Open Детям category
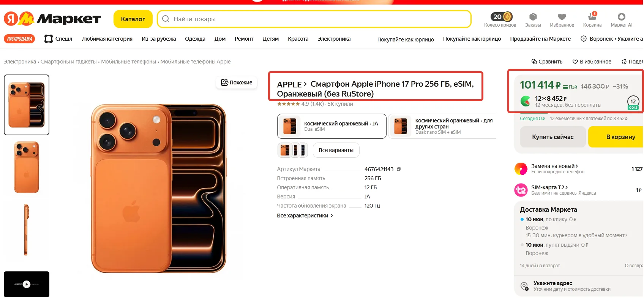 coord(271,39)
